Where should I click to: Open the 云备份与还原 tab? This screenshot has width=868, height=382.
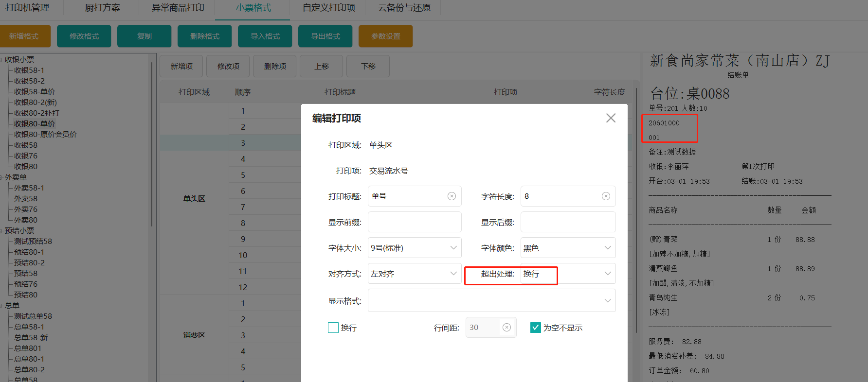coord(404,8)
